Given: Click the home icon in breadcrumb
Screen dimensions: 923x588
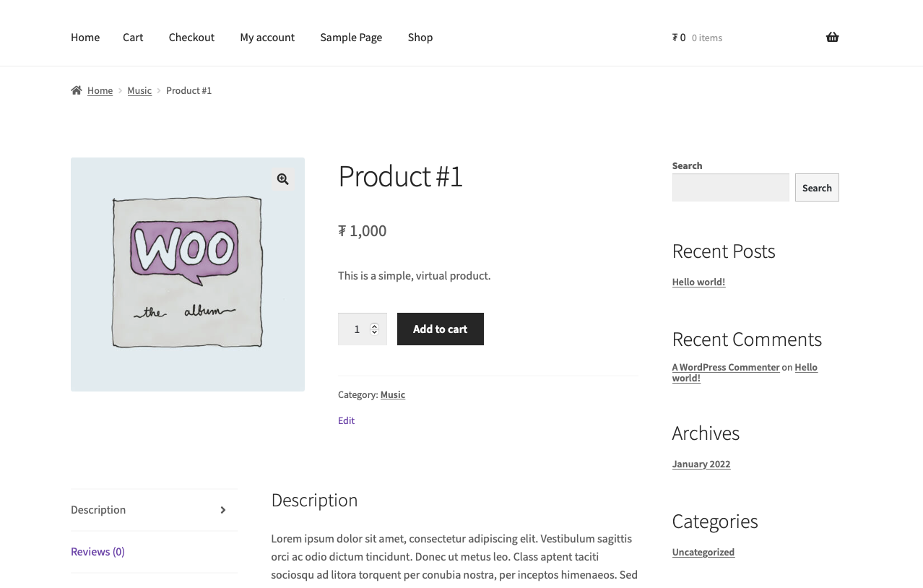Looking at the screenshot, I should [77, 90].
